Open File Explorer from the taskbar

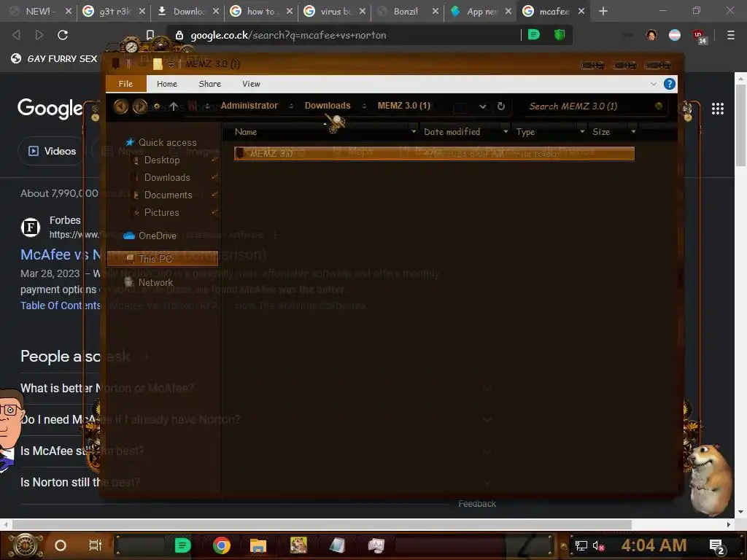click(258, 545)
